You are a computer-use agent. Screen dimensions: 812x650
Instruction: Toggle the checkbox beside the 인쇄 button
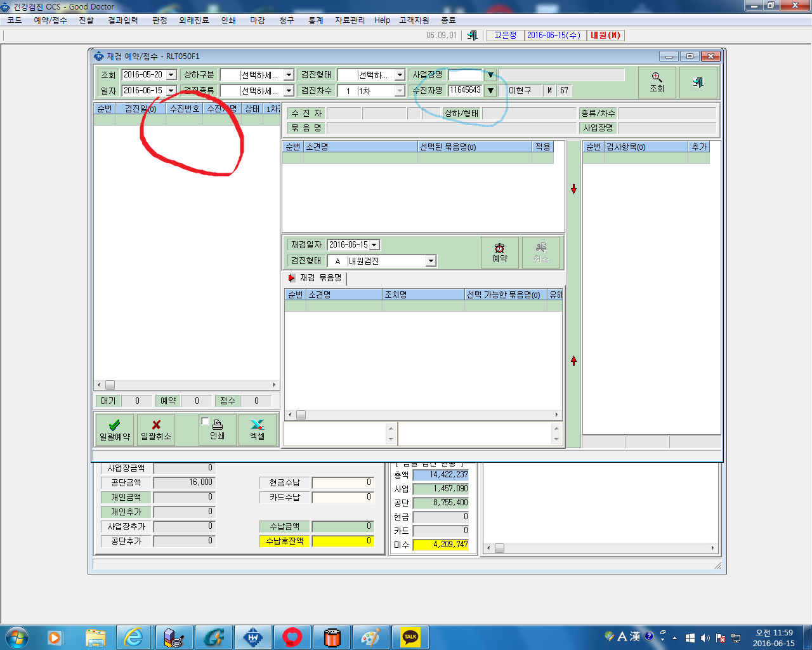click(205, 421)
